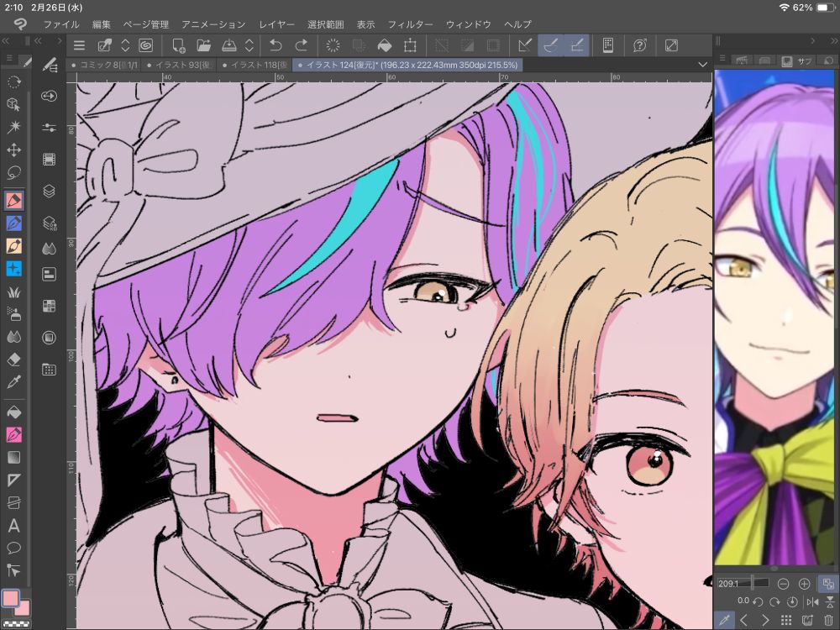Click the Scale/Transform icon in command bar
This screenshot has width=840, height=630.
411,45
